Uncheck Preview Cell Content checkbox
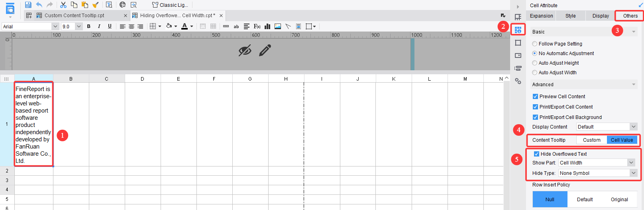Viewport: 644px width, 210px height. click(x=535, y=97)
